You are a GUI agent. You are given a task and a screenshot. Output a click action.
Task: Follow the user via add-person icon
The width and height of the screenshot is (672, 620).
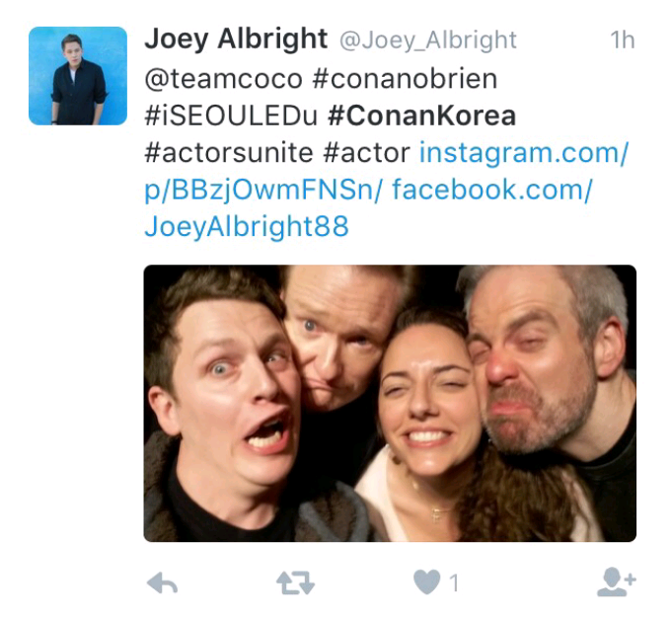click(x=617, y=581)
